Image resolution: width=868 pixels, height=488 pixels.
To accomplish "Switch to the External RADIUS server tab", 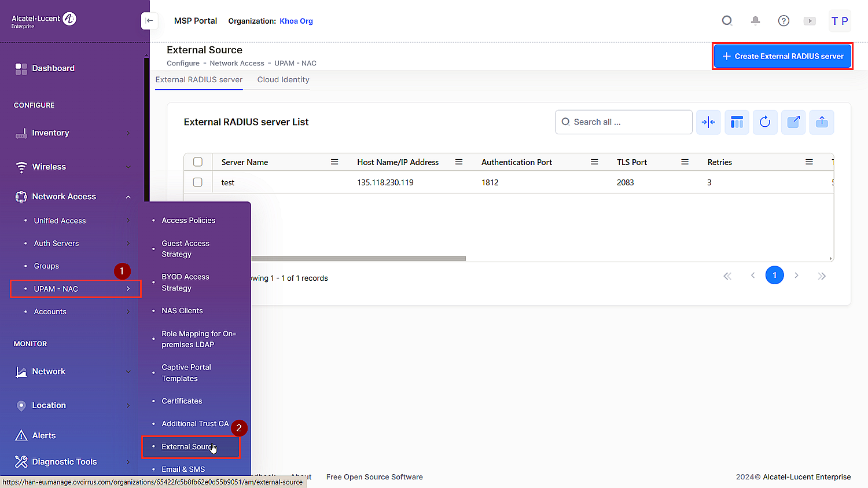I will [199, 80].
